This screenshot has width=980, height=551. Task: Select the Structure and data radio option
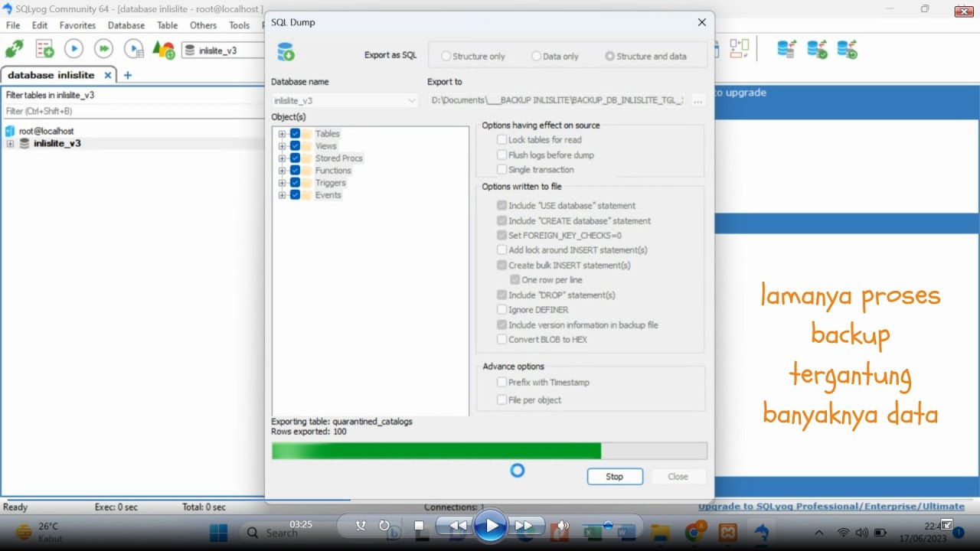[645, 56]
